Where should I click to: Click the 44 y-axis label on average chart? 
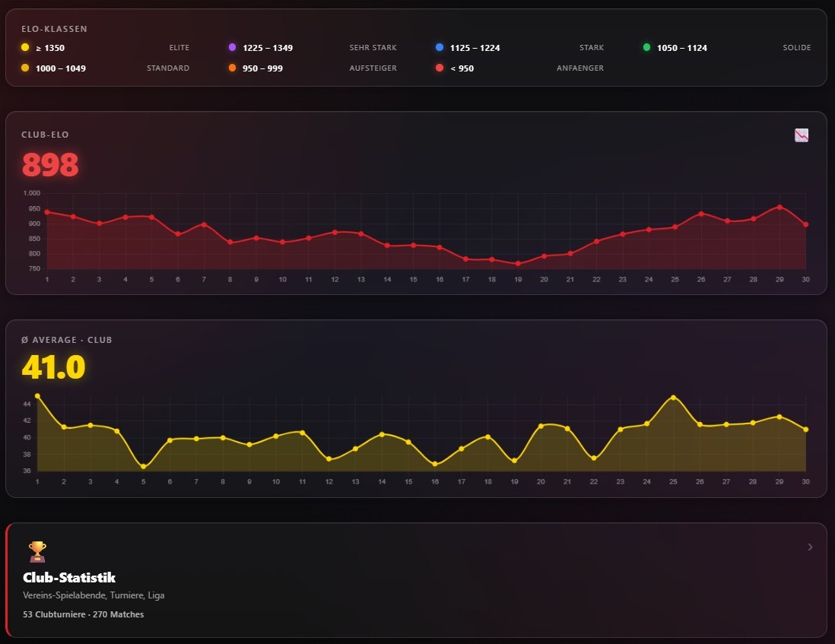pos(27,404)
